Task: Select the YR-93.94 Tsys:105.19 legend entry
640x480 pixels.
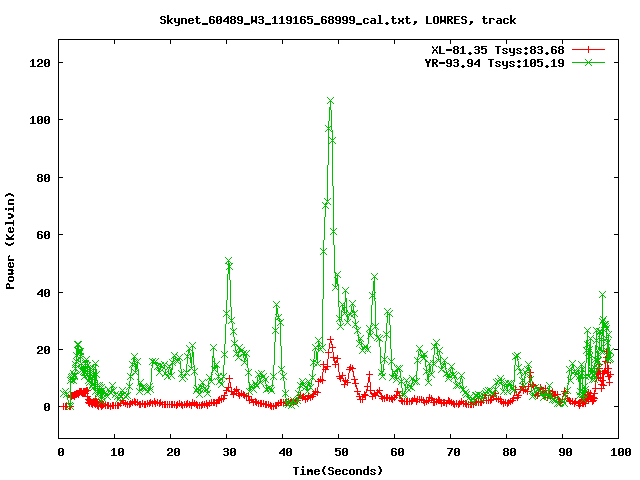Action: (x=494, y=63)
